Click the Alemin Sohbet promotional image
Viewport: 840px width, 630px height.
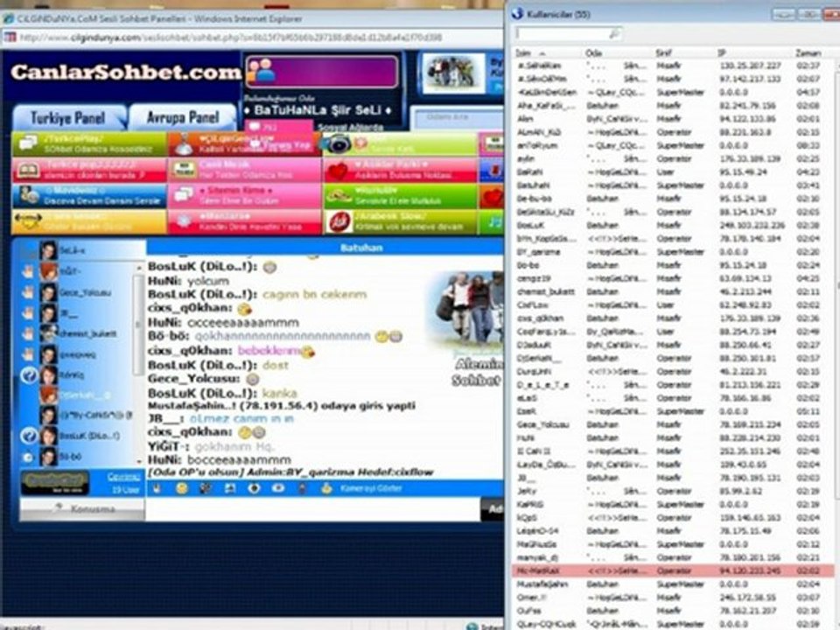click(x=464, y=330)
